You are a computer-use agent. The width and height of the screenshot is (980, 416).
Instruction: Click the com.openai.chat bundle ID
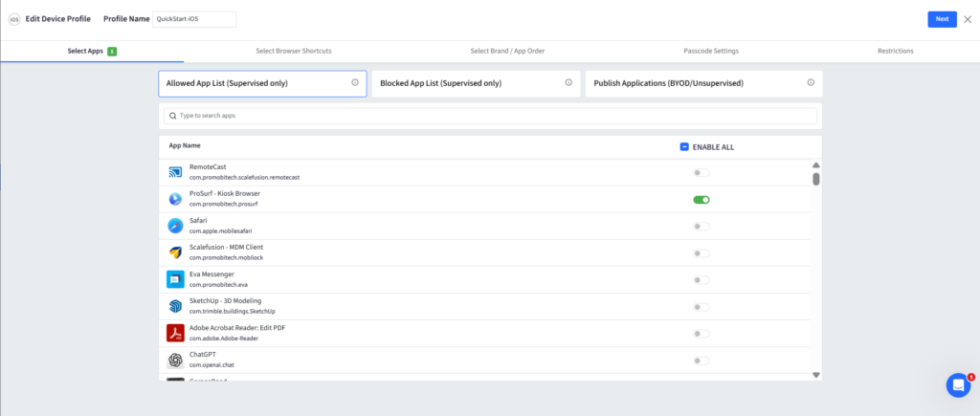[x=212, y=365]
